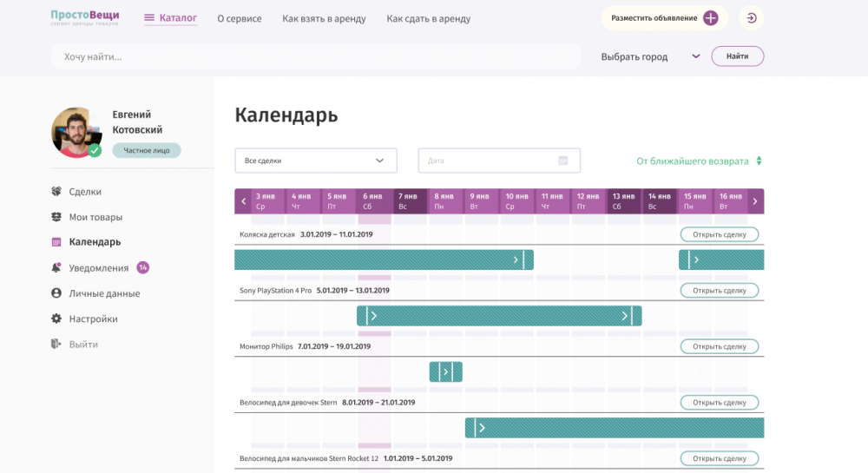Click the Уведомления bell icon
Screen dimensions: 868x473
tap(56, 268)
